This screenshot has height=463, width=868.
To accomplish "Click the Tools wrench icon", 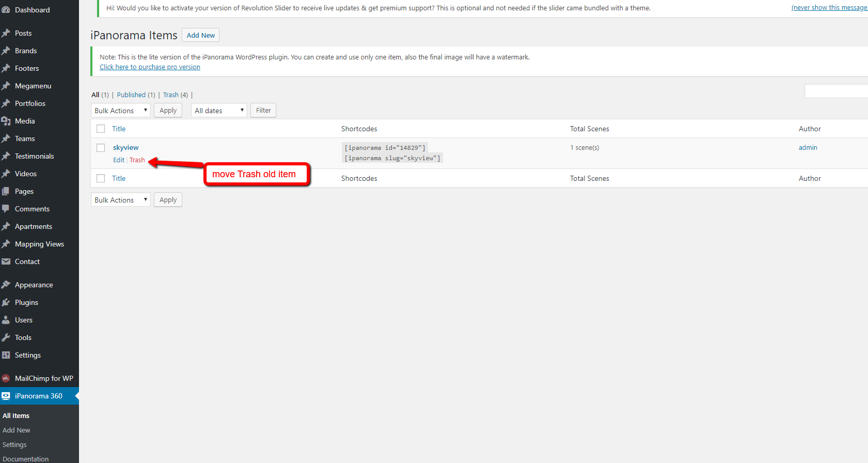I will [x=6, y=337].
